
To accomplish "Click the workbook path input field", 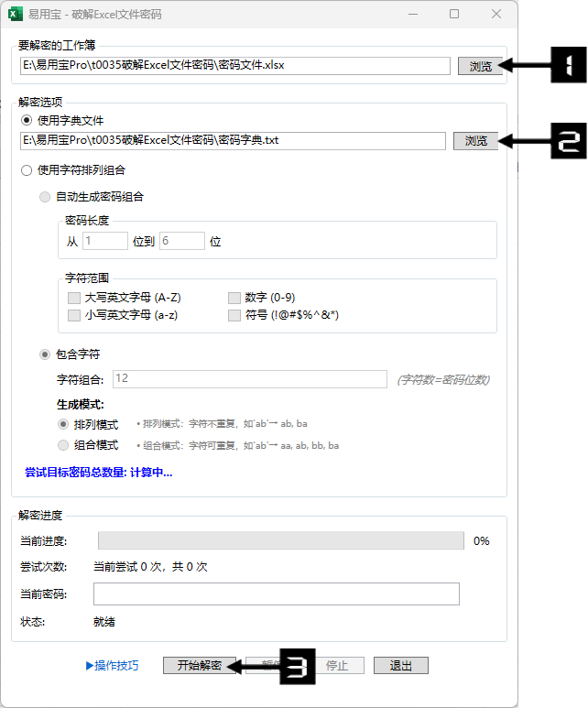I will [234, 65].
